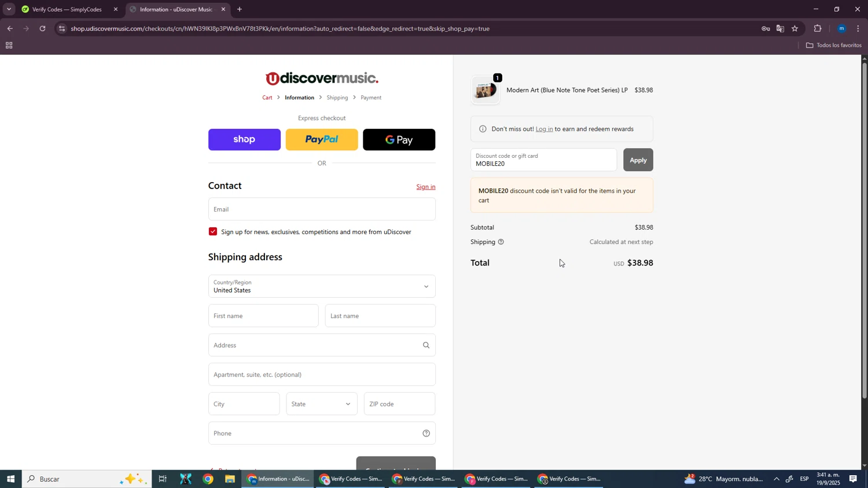
Task: Go to Cart breadcrumb
Action: (x=267, y=98)
